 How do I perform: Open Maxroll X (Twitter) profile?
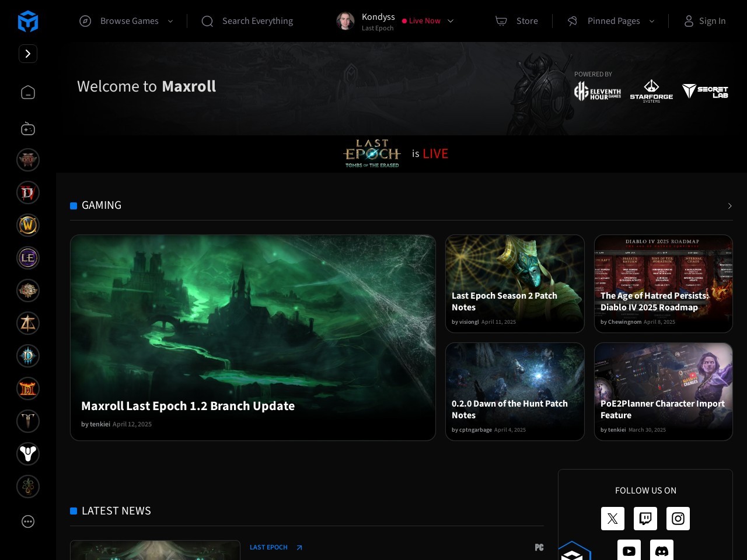click(613, 519)
